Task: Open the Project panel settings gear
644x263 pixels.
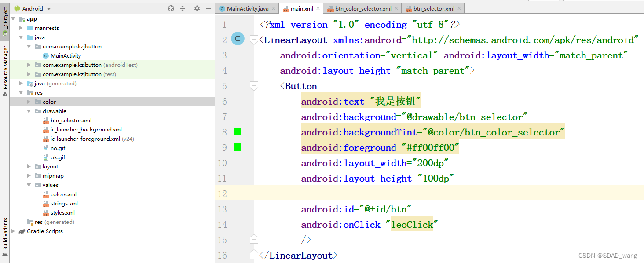Action: pos(197,8)
